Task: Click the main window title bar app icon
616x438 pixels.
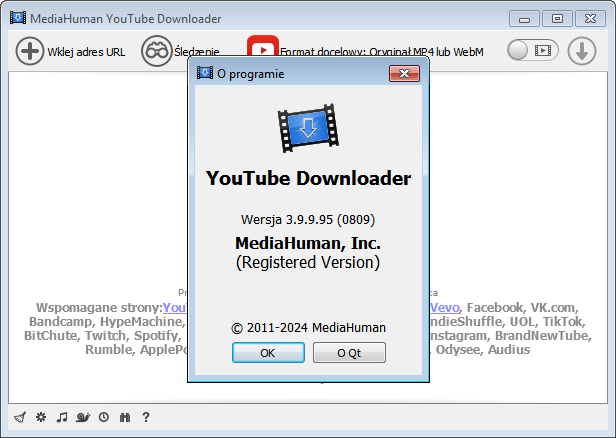Action: [x=18, y=18]
